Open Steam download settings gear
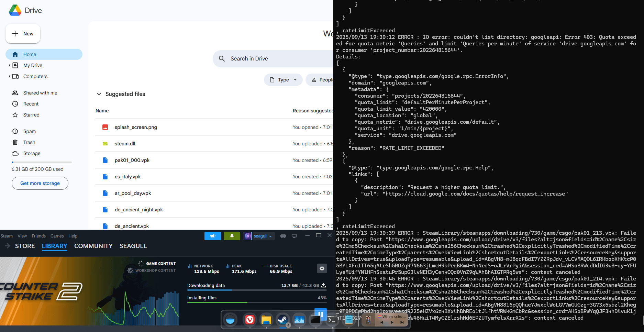 (322, 268)
